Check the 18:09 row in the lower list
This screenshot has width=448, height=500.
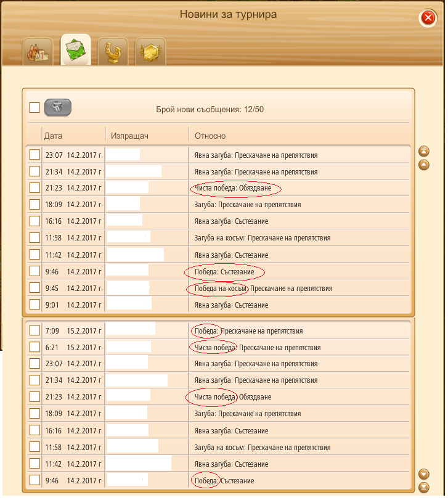(35, 413)
